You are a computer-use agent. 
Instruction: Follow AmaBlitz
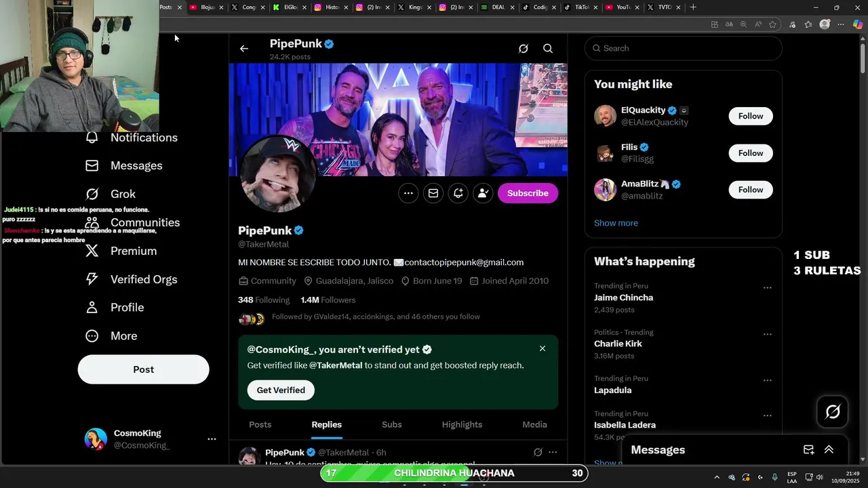click(x=751, y=190)
